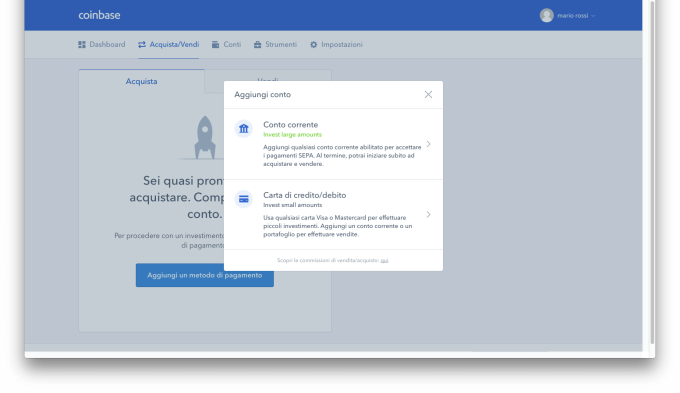Select the Acquista/Vendi nav item
This screenshot has width=680, height=393.
(x=169, y=44)
